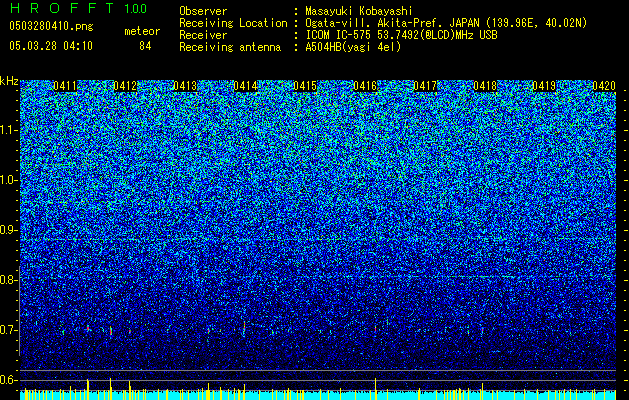
Task: Click the 0412 time marker
Action: 125,86
